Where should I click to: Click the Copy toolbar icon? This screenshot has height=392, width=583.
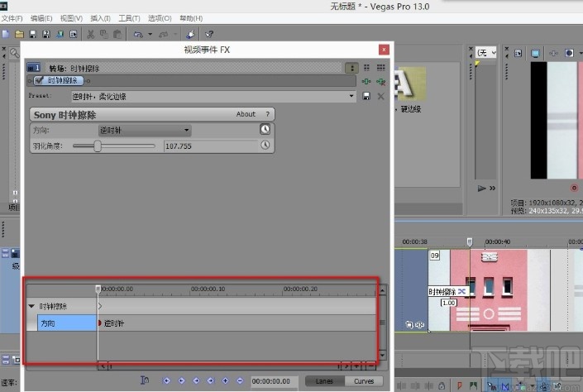[103, 34]
